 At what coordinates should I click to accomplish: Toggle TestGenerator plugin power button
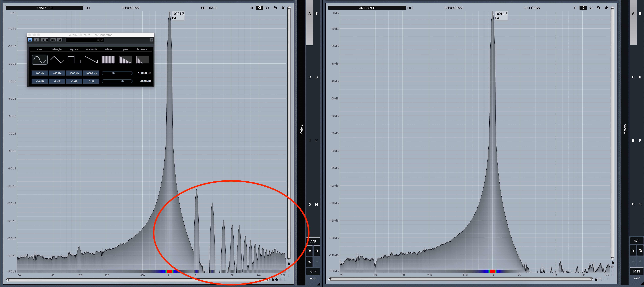coord(30,40)
